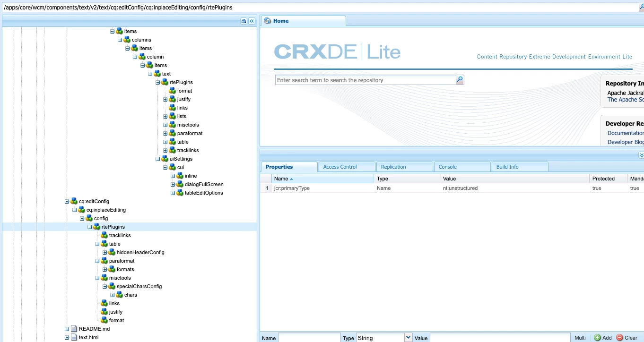Open the Access Control tab

point(347,167)
